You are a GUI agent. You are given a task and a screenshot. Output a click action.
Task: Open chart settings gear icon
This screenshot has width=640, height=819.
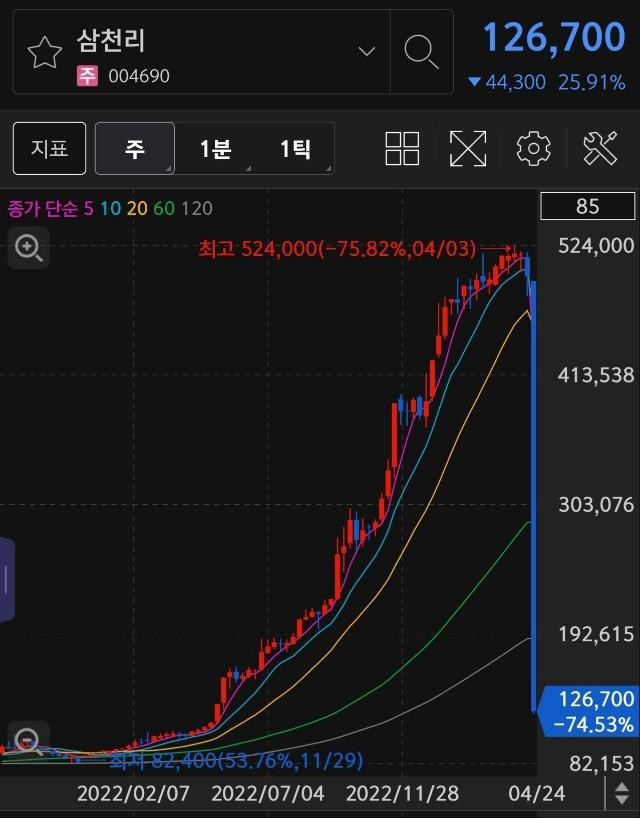pyautogui.click(x=533, y=149)
